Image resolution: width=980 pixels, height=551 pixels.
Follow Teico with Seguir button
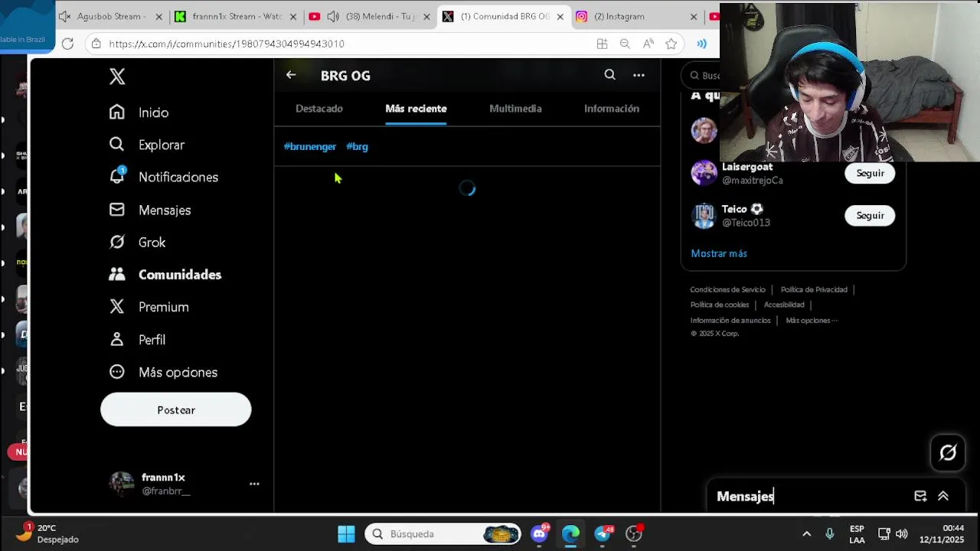point(870,216)
